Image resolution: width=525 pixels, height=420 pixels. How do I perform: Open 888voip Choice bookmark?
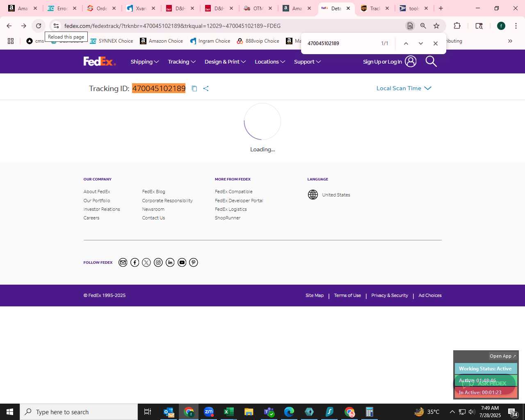pos(258,41)
